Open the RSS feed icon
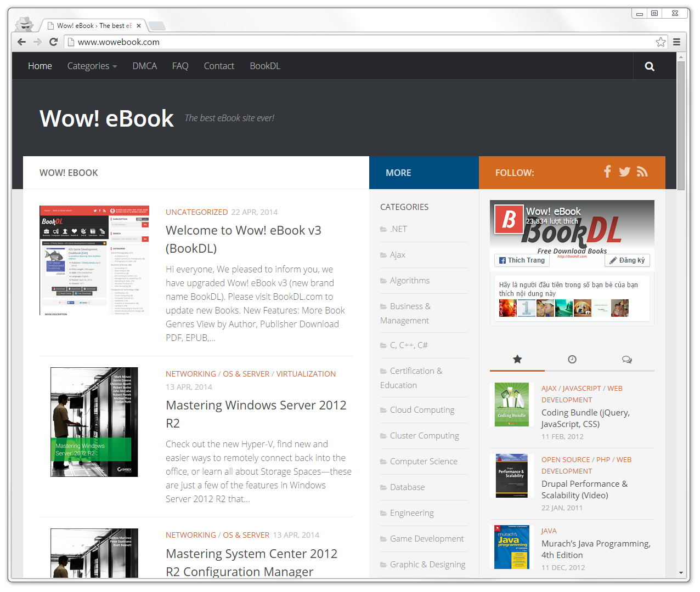Screen dimensions: 700x592 pos(642,172)
